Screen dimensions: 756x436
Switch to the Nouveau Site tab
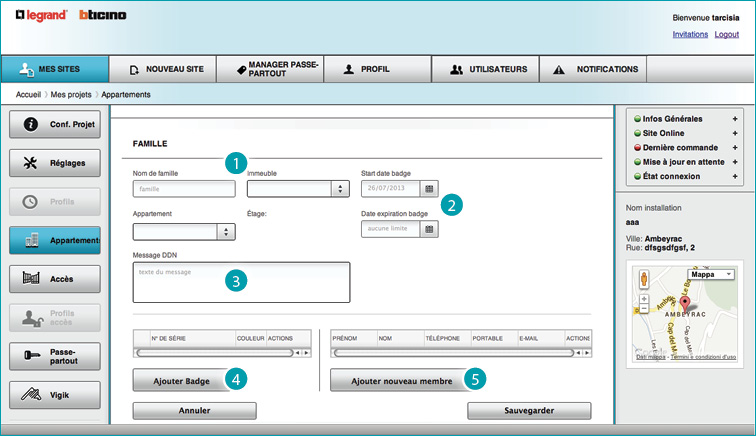[x=165, y=70]
